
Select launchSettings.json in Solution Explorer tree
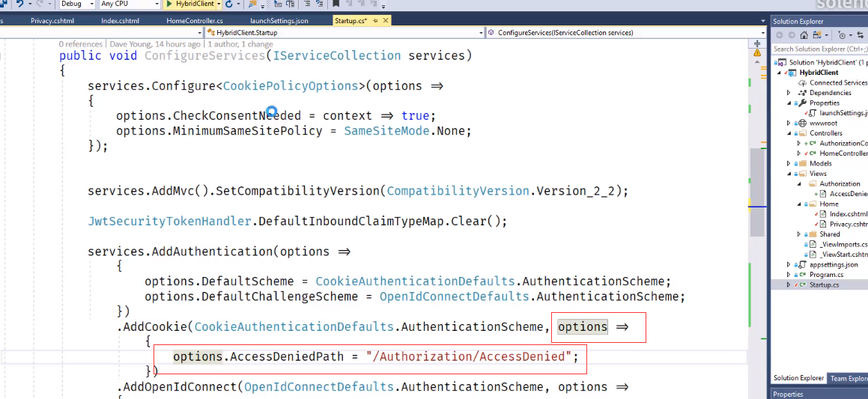pos(843,113)
